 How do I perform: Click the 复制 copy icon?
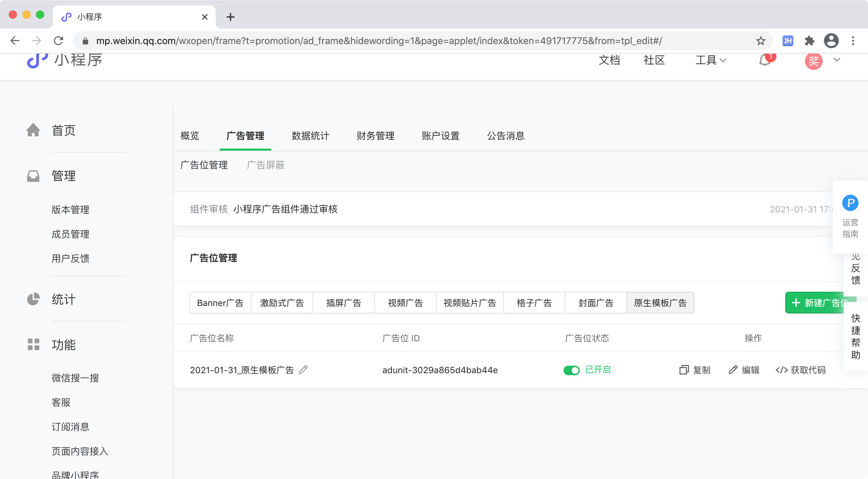pos(684,370)
